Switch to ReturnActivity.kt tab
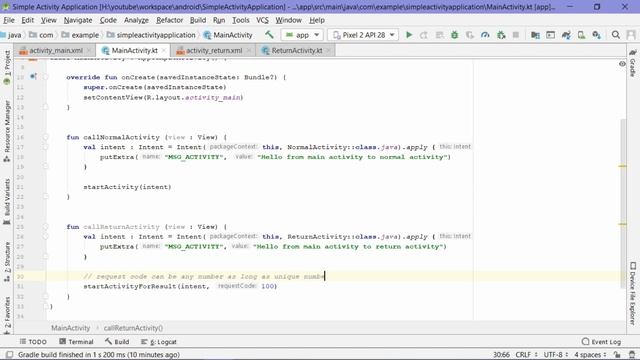The width and height of the screenshot is (640, 360). pos(296,51)
